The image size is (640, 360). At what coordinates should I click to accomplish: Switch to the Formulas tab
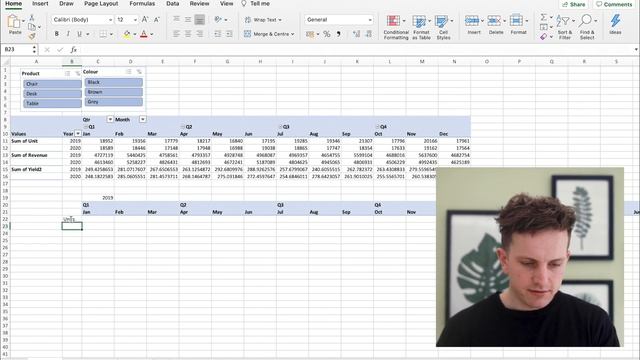pyautogui.click(x=142, y=3)
